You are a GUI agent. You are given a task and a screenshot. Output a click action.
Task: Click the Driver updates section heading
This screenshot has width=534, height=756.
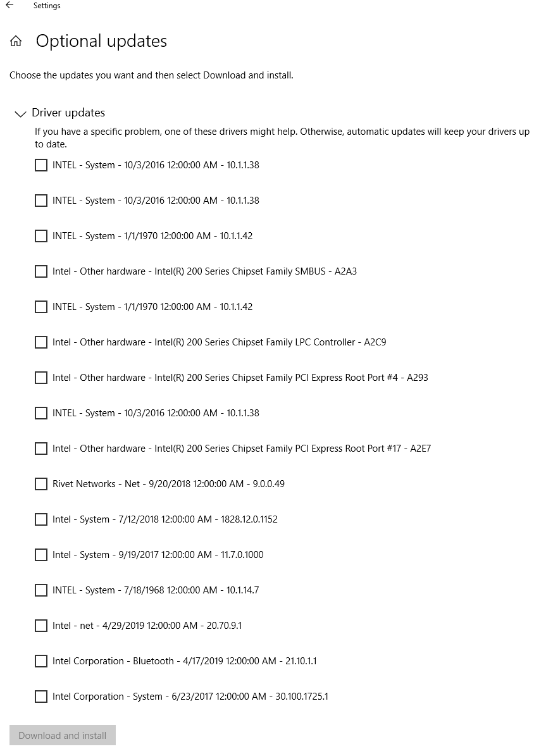(x=68, y=113)
